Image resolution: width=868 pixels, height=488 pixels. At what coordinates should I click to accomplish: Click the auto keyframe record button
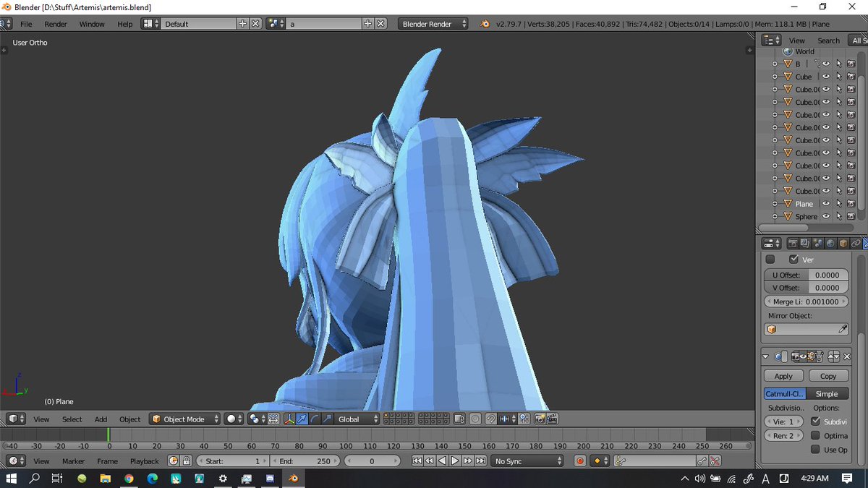579,461
